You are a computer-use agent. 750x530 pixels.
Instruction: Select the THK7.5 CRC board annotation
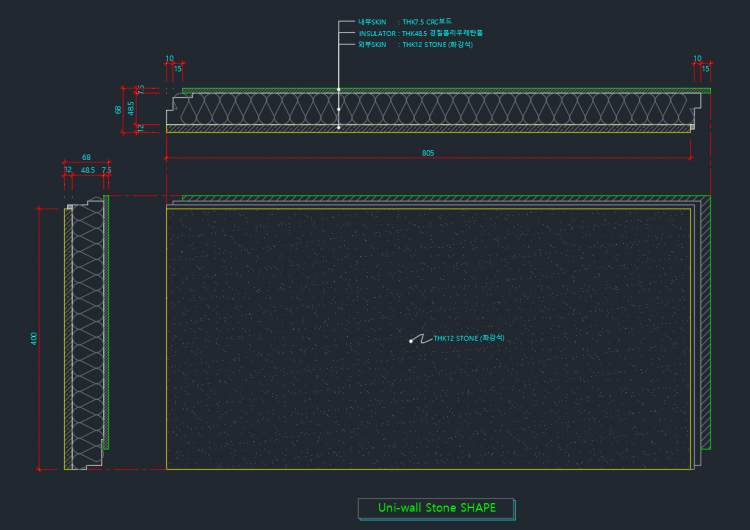[x=405, y=21]
